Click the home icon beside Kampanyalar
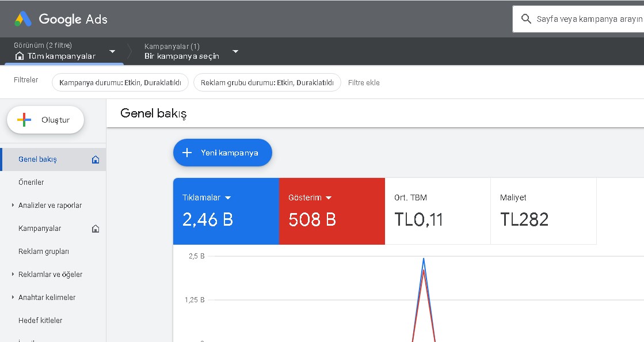 click(x=96, y=229)
